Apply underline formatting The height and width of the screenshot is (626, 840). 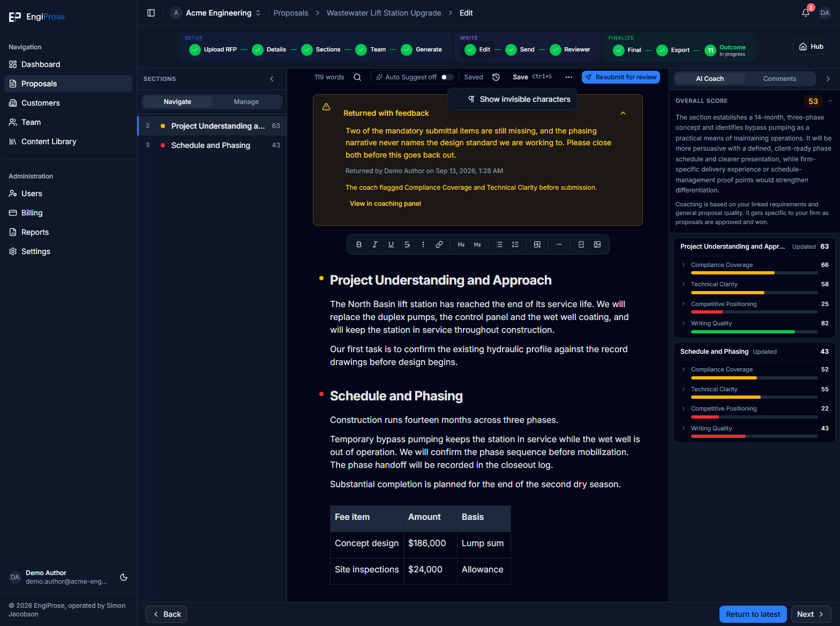tap(391, 244)
